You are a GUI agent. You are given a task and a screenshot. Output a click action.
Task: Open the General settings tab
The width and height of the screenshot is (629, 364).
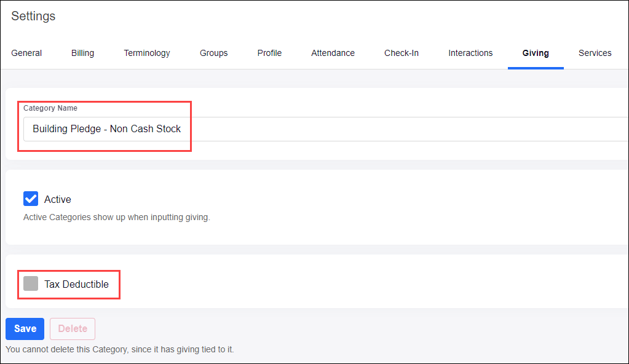click(26, 53)
